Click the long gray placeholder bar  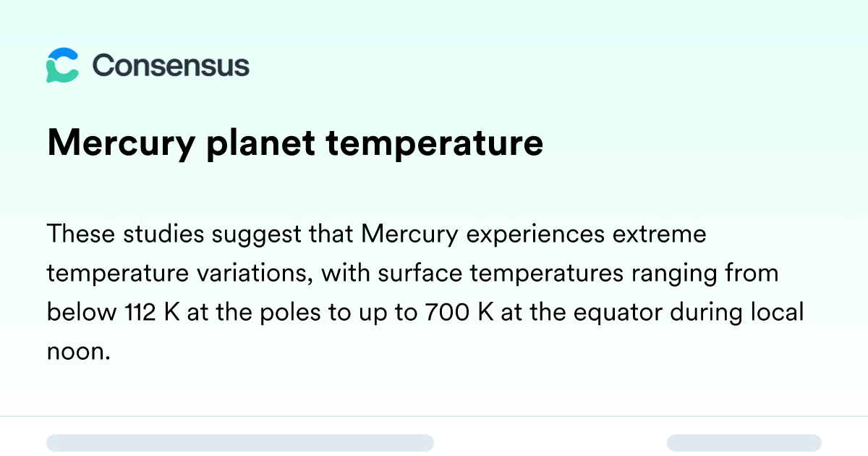240,443
